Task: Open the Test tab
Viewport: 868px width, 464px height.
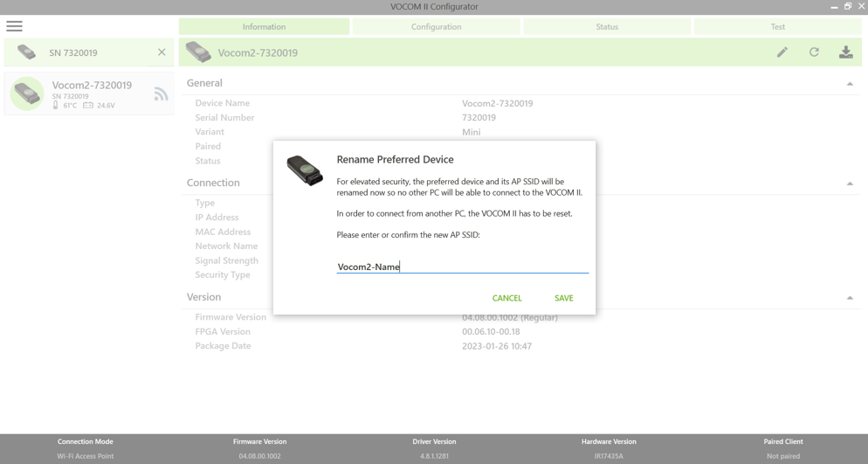Action: 778,26
